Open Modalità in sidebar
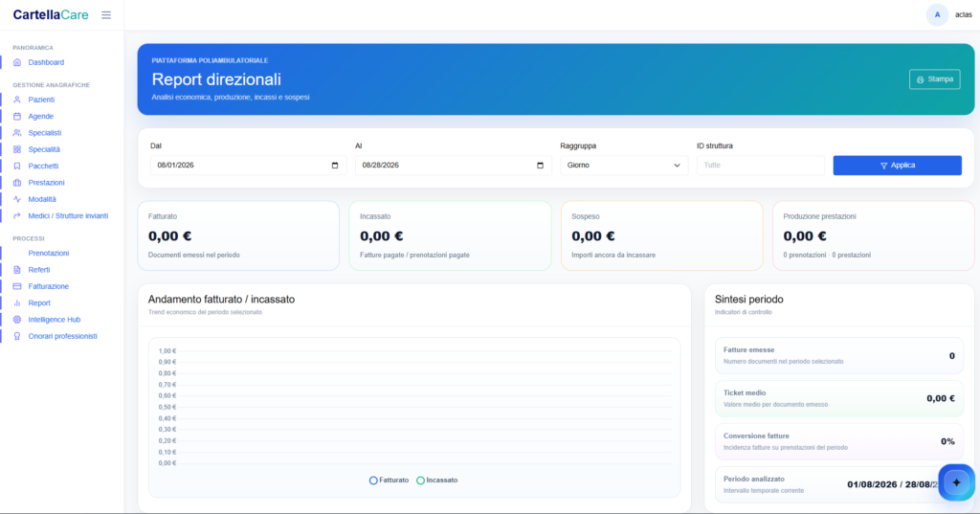This screenshot has height=514, width=980. coord(42,199)
